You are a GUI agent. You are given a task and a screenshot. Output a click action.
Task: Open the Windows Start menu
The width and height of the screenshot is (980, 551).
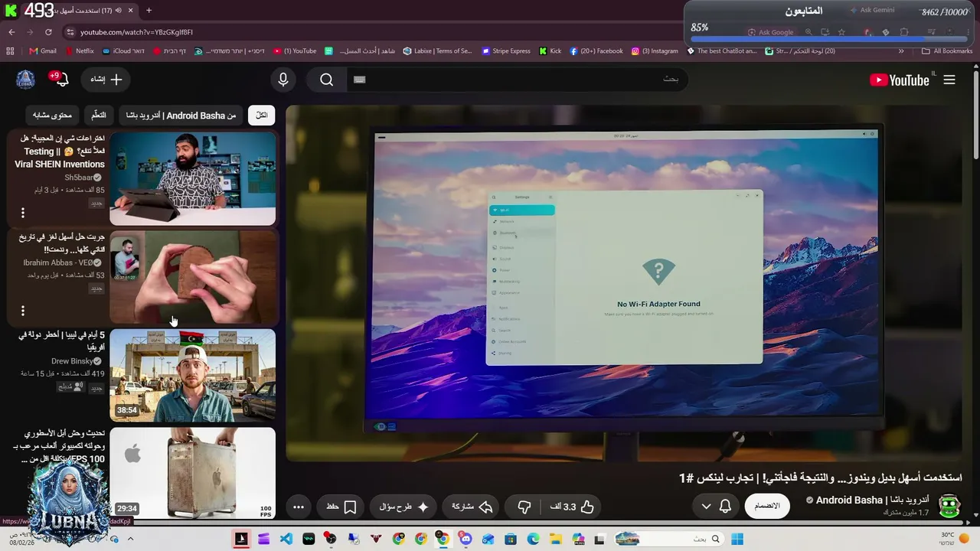[x=737, y=540]
